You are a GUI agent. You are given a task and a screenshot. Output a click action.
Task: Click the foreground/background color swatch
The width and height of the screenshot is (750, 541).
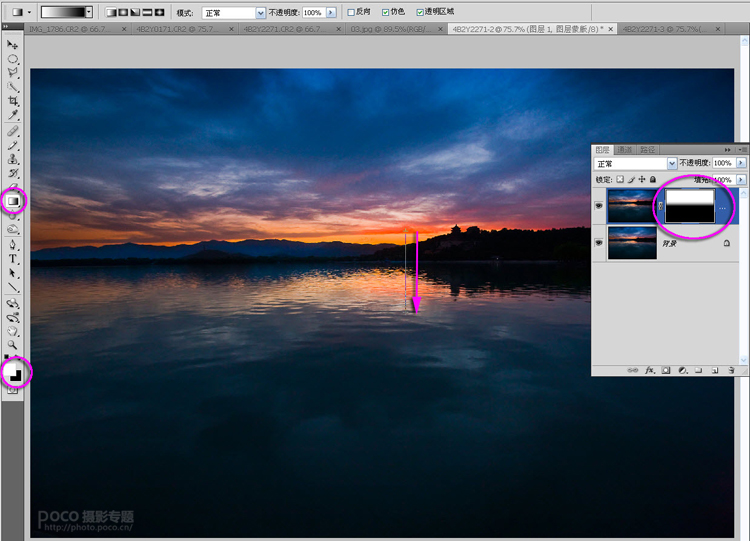click(15, 373)
